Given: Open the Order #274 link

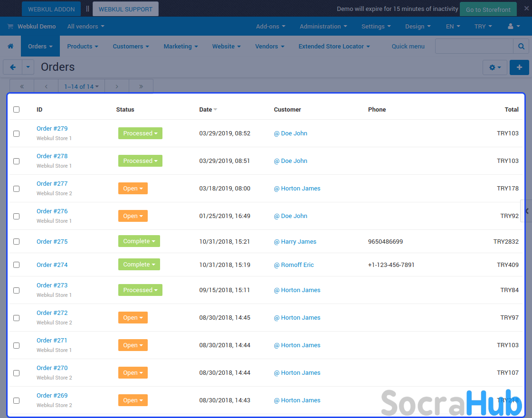Looking at the screenshot, I should click(52, 265).
